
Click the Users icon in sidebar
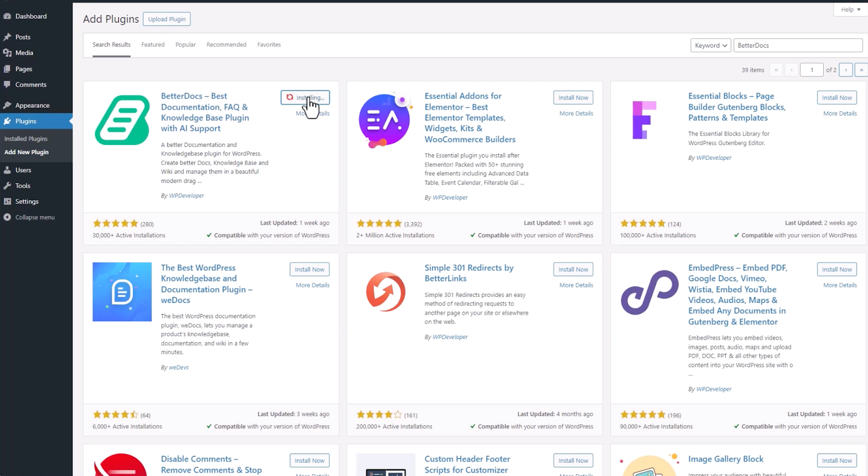(7, 170)
